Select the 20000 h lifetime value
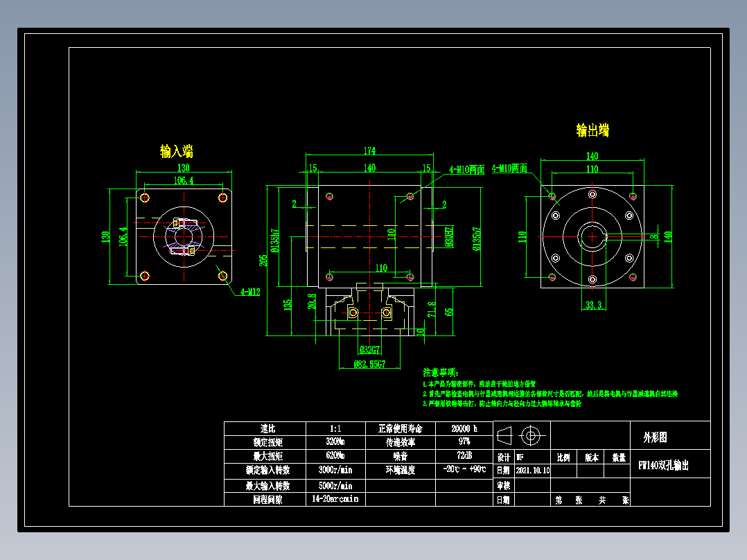The width and height of the screenshot is (747, 560). tap(464, 428)
